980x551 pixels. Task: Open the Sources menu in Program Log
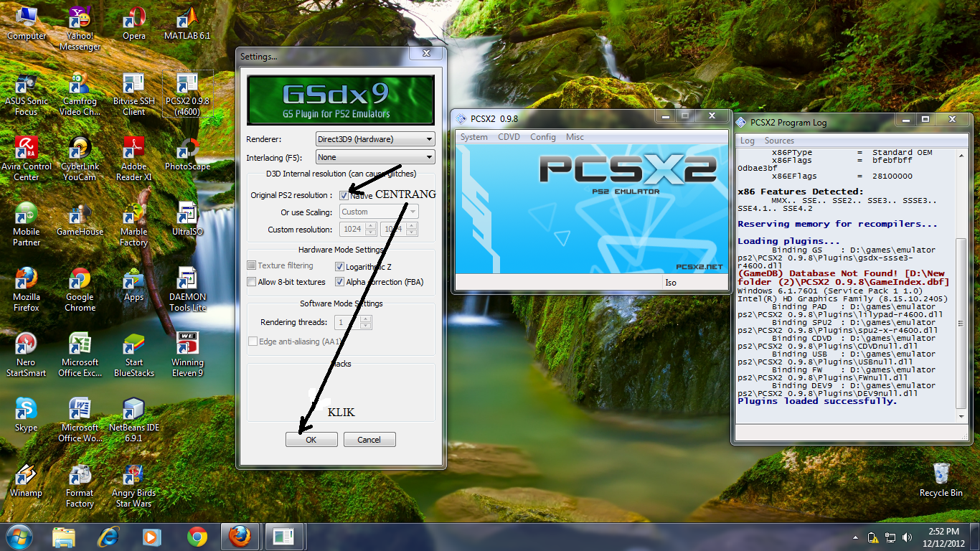[779, 141]
